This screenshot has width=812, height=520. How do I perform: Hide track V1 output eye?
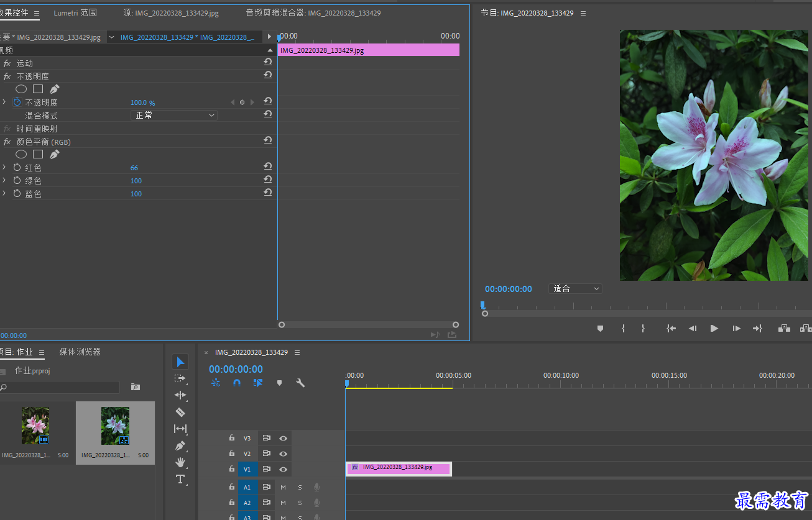pos(284,469)
